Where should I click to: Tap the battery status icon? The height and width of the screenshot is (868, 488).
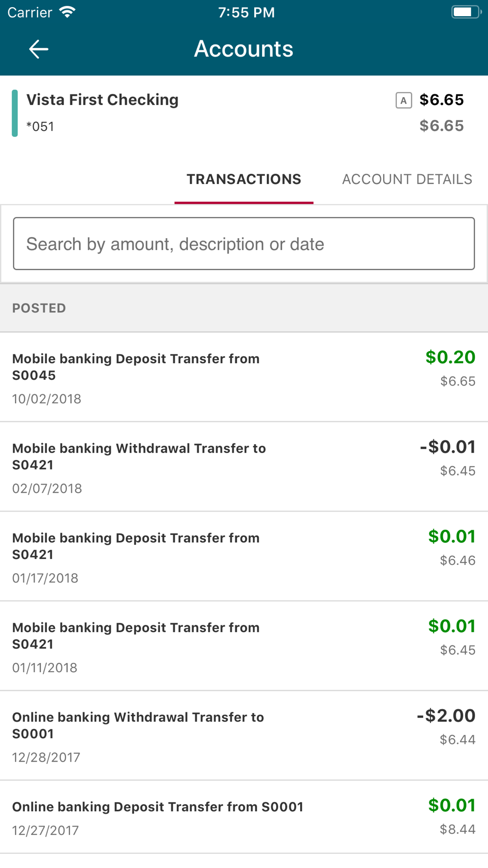[x=465, y=12]
